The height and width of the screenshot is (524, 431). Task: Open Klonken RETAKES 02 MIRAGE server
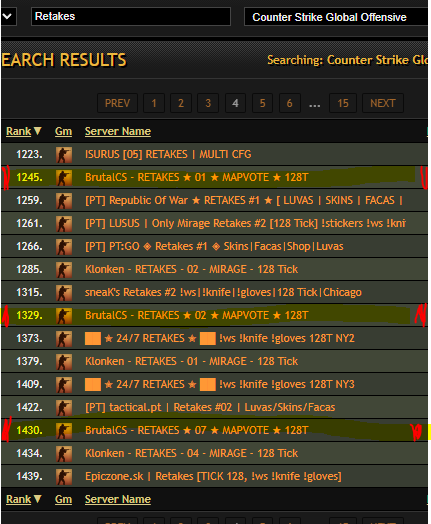(x=191, y=269)
